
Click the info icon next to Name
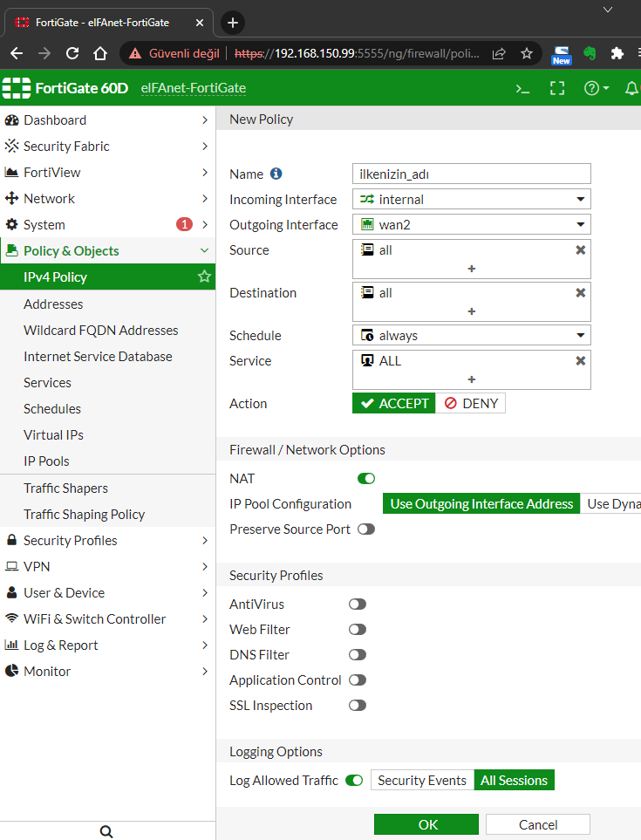click(276, 174)
